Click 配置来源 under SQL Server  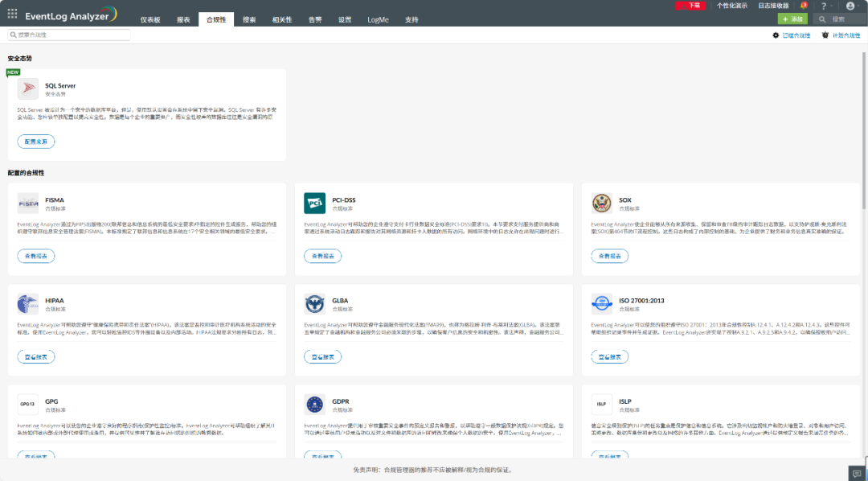(x=36, y=142)
